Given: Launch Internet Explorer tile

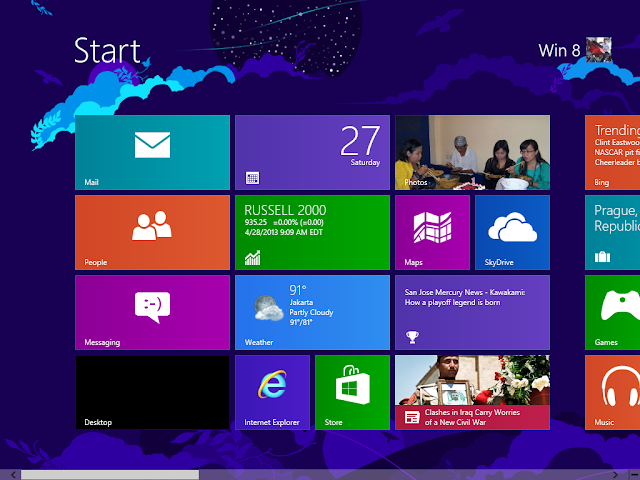Looking at the screenshot, I should tap(272, 392).
